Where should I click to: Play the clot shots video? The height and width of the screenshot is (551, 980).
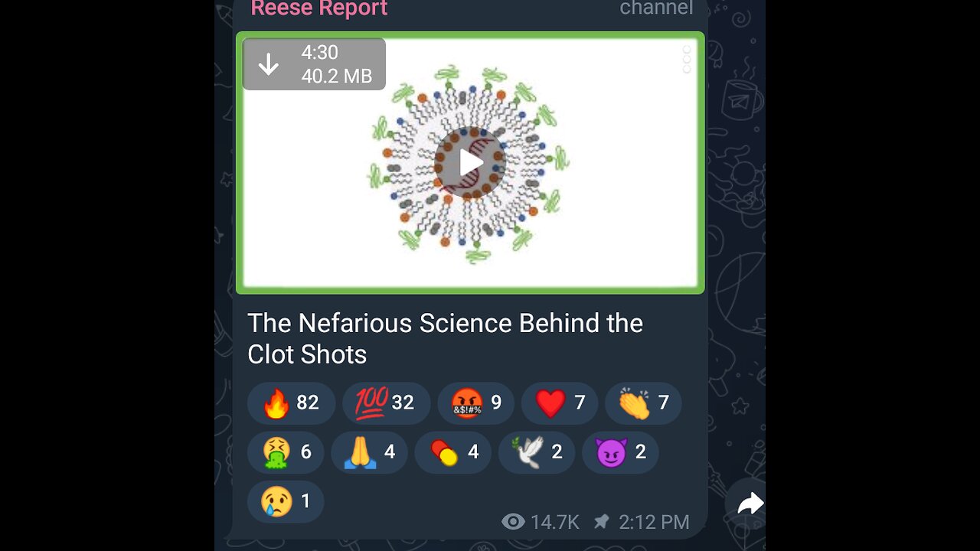[470, 163]
